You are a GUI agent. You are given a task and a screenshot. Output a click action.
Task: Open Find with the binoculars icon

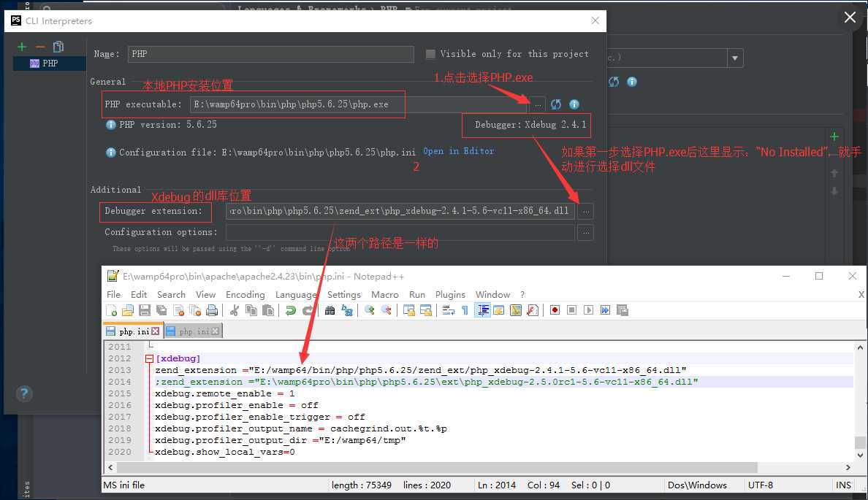[330, 310]
